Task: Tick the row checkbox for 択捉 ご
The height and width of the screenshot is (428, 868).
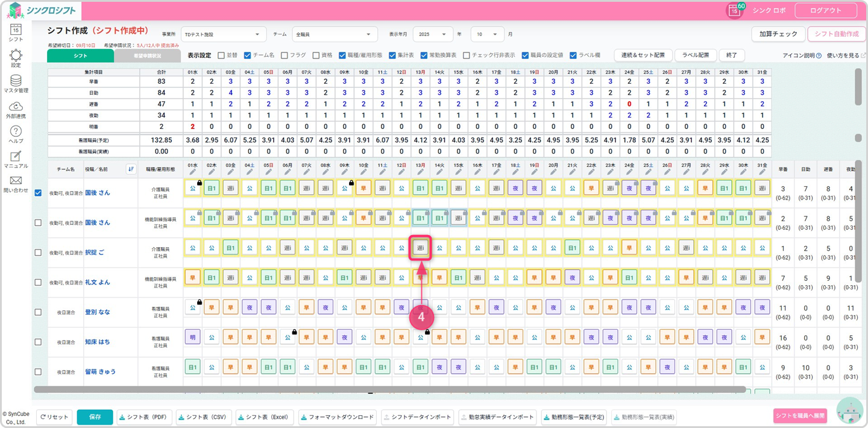Action: 38,253
